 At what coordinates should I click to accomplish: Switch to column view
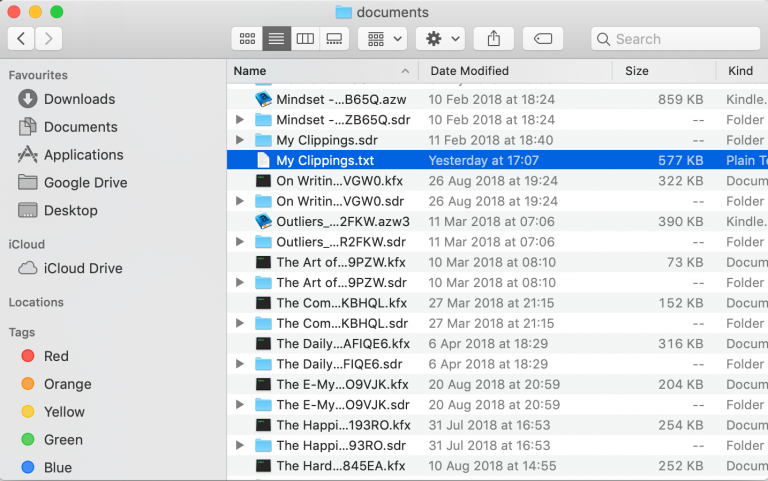[305, 39]
